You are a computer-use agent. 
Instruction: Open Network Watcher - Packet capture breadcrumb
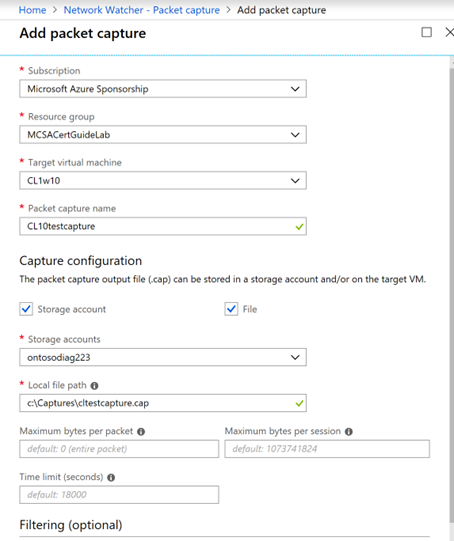tap(141, 10)
